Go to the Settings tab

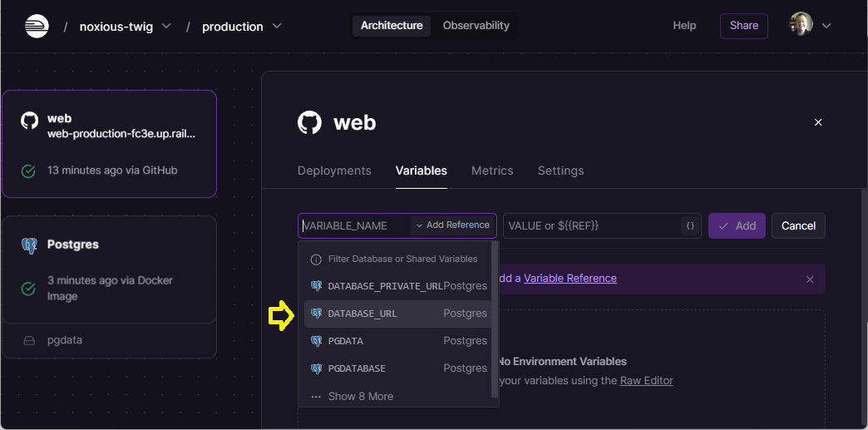pos(560,171)
